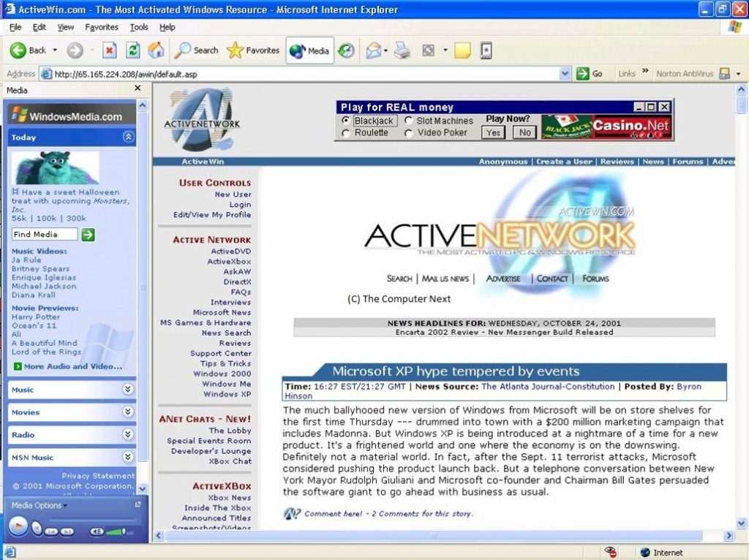Click the Windows XP link in sidebar
This screenshot has height=560, width=749.
pyautogui.click(x=227, y=394)
